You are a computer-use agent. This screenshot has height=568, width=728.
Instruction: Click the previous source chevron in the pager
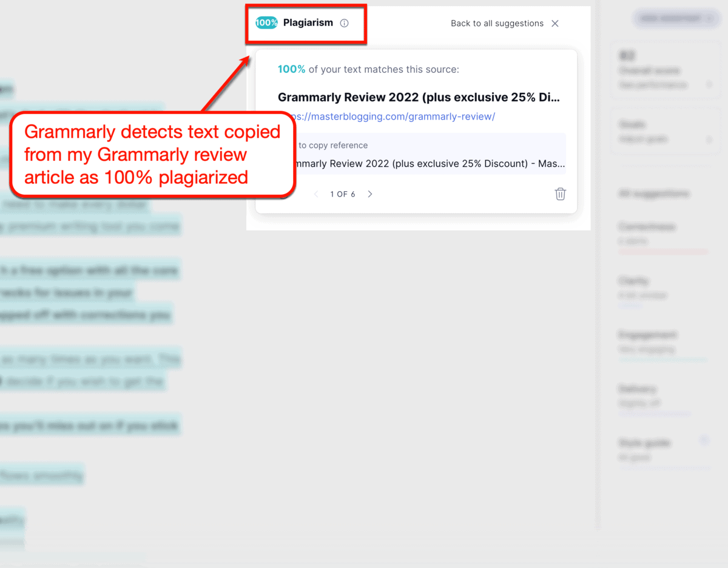pos(316,194)
